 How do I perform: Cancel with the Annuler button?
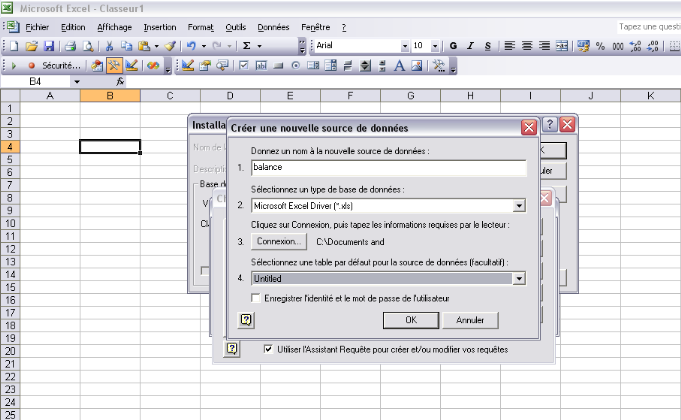470,320
